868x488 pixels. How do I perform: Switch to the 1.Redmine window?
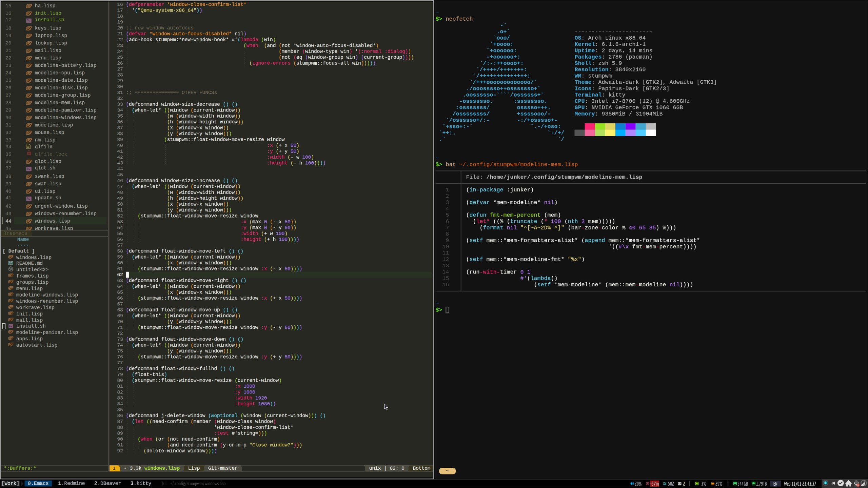[71, 483]
